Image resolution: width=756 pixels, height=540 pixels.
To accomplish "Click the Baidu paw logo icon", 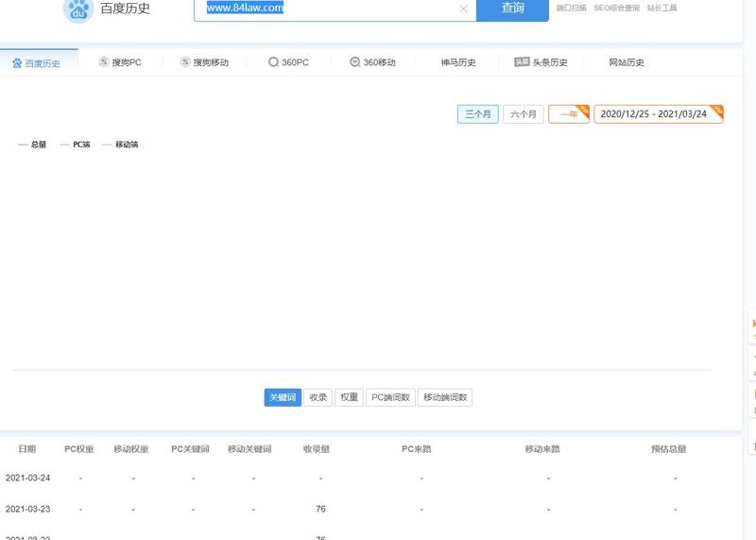I will 77,9.
